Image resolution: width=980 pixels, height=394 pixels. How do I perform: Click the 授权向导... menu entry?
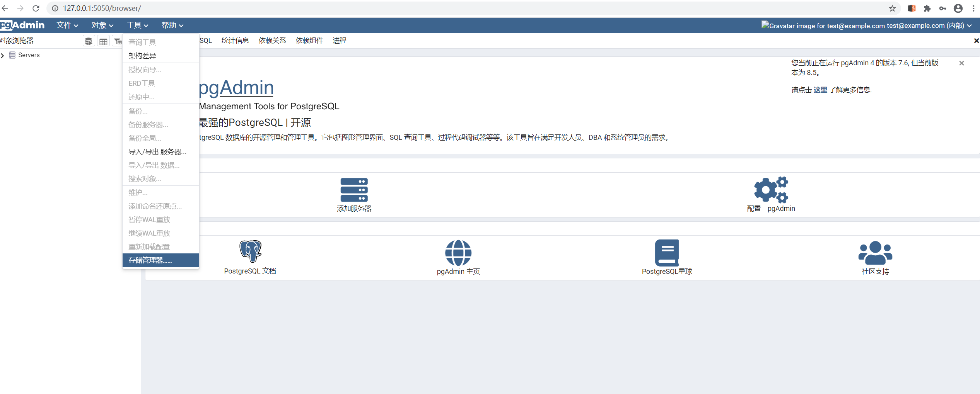pyautogui.click(x=160, y=70)
